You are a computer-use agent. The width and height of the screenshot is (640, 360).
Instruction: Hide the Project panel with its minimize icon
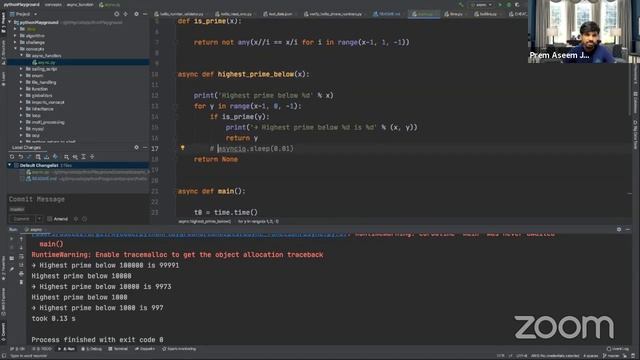(145, 14)
